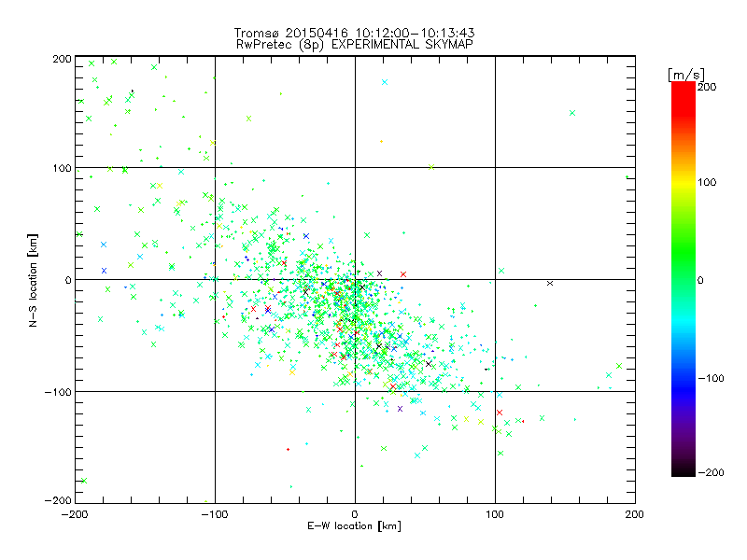Screen dimensions: 747x560
Task: Click the colorbar tick label '-200'
Action: [x=711, y=472]
